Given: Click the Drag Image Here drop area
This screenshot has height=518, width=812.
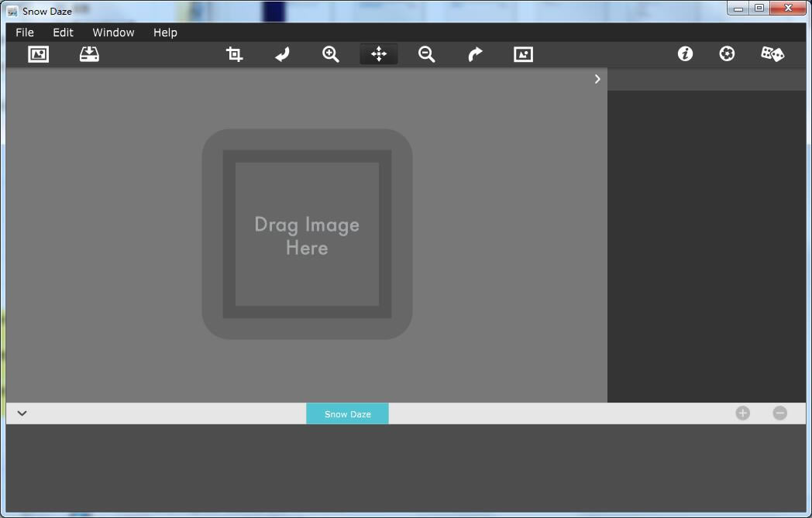Looking at the screenshot, I should point(307,235).
